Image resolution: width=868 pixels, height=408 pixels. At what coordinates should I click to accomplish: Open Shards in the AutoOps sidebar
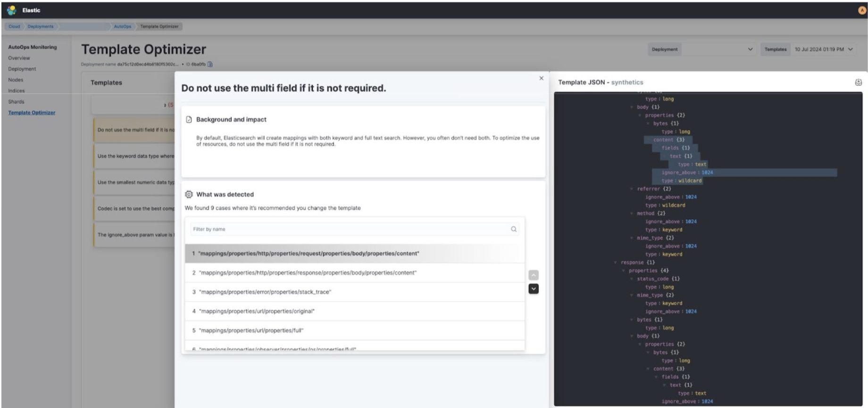(16, 102)
